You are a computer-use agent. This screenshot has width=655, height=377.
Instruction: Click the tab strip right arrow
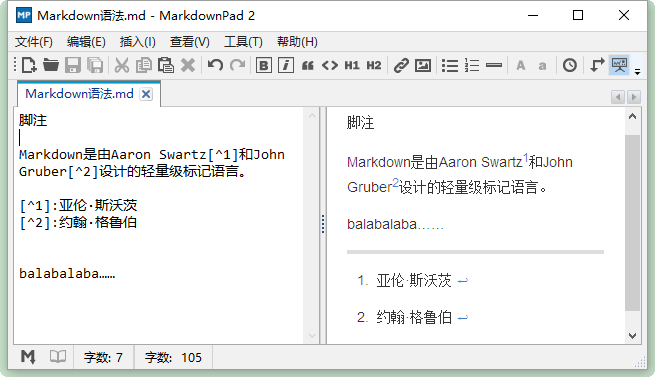(634, 97)
